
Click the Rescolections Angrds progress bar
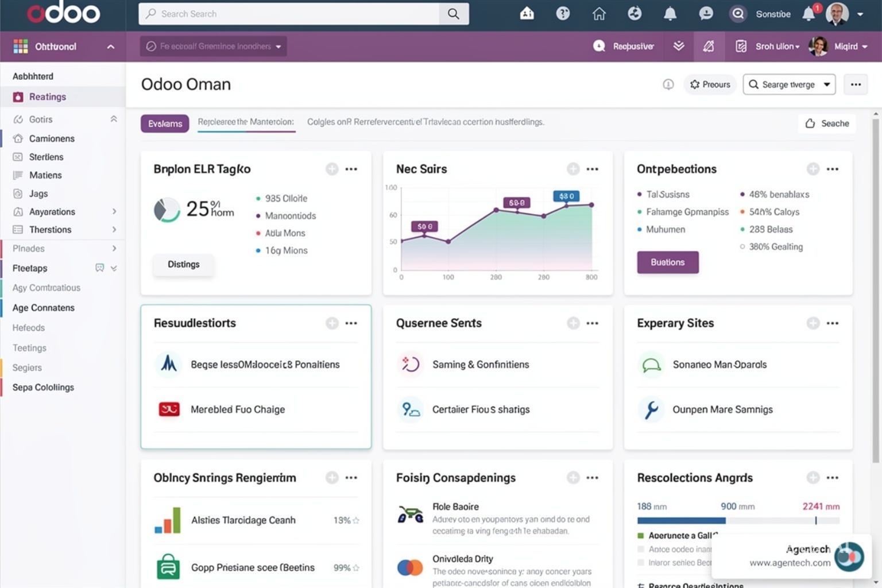(738, 521)
